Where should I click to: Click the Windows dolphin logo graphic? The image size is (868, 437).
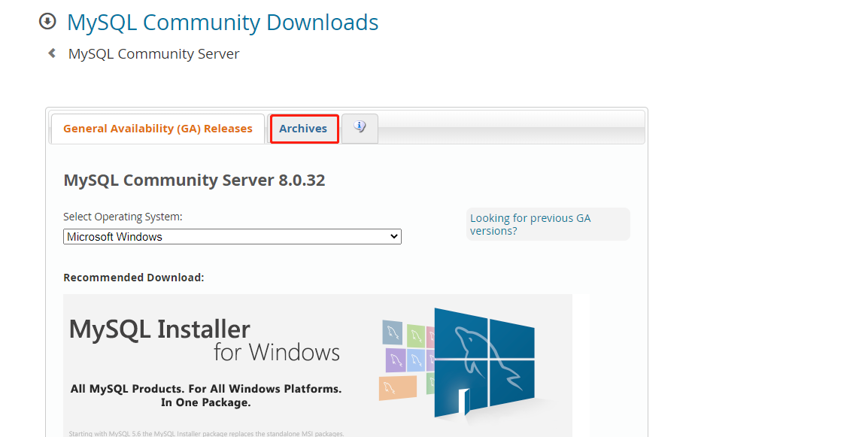pyautogui.click(x=484, y=363)
